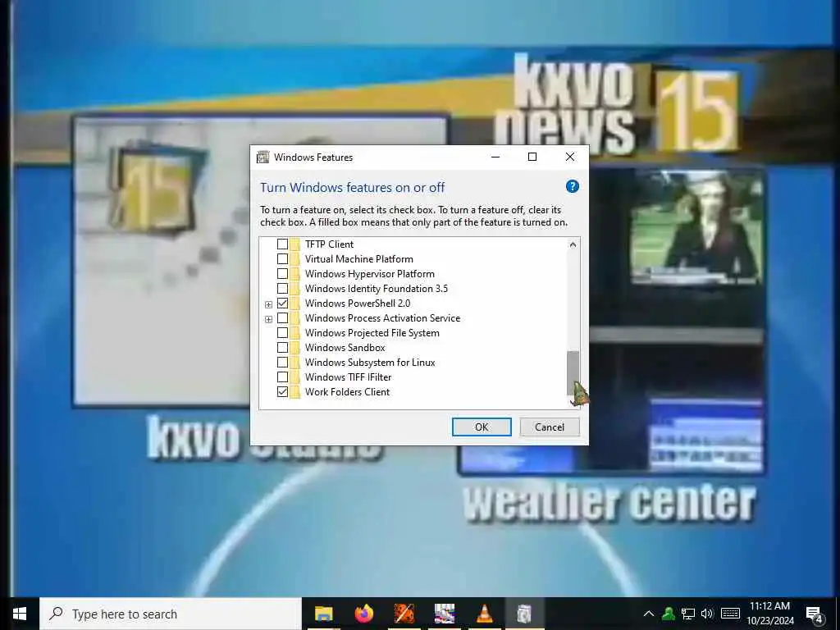Open the network status tray icon
The image size is (840, 630).
[688, 614]
